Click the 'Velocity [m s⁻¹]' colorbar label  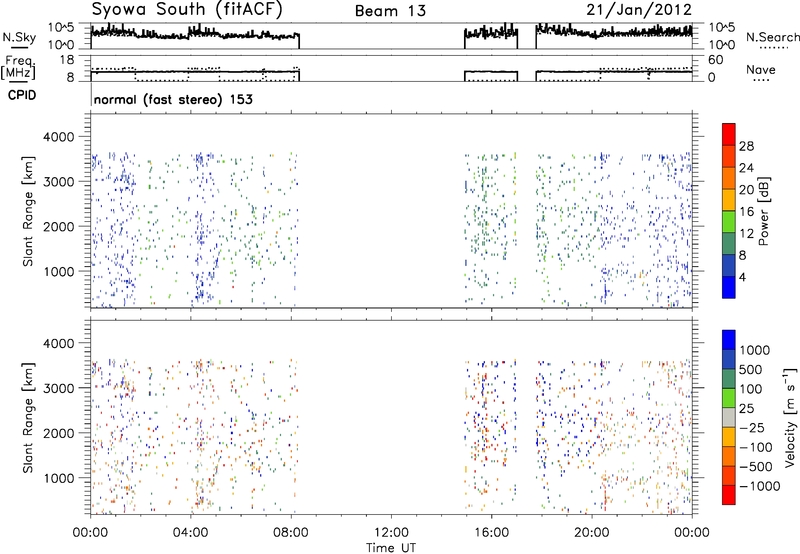[790, 417]
